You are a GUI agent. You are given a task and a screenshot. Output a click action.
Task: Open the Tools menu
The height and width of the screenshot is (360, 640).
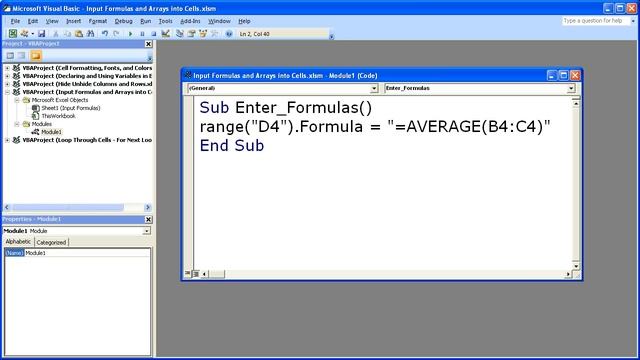click(165, 21)
